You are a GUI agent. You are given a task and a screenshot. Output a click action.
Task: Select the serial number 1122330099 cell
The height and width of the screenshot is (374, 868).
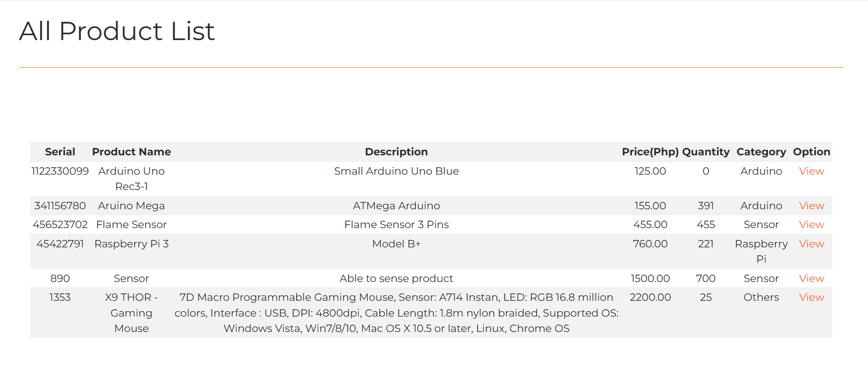pyautogui.click(x=60, y=171)
